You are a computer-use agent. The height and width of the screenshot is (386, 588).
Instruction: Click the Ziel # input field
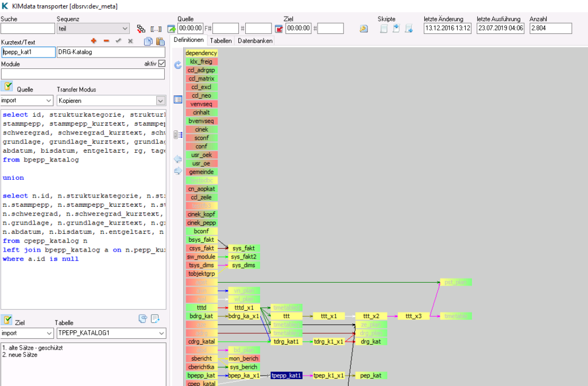pos(330,29)
